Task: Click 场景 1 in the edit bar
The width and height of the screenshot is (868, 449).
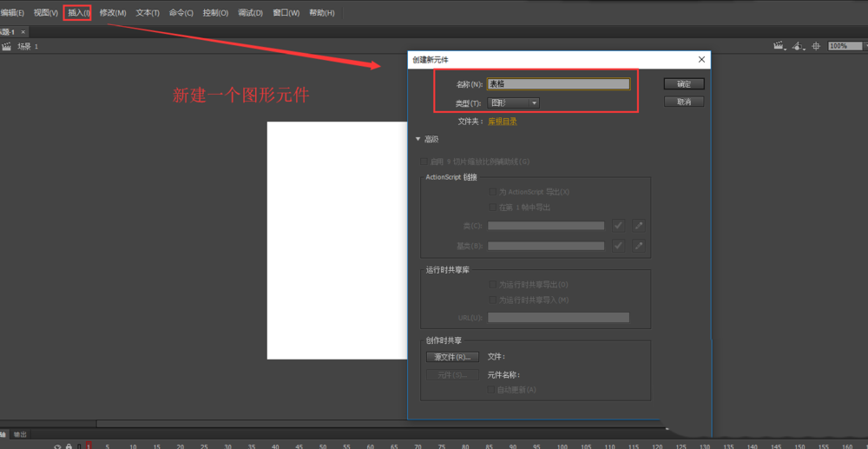Action: pyautogui.click(x=28, y=47)
